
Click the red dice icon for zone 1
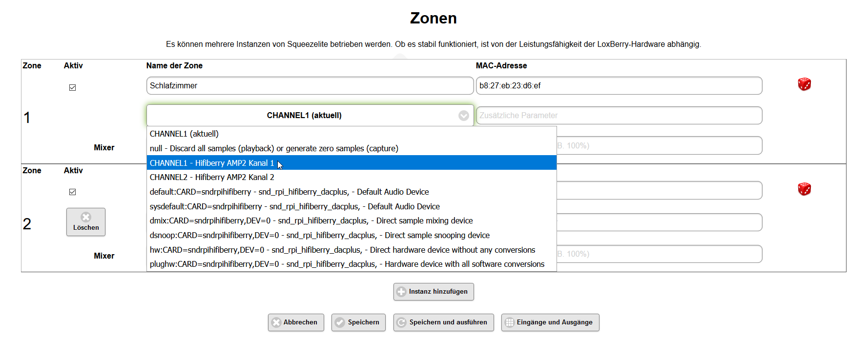point(804,84)
